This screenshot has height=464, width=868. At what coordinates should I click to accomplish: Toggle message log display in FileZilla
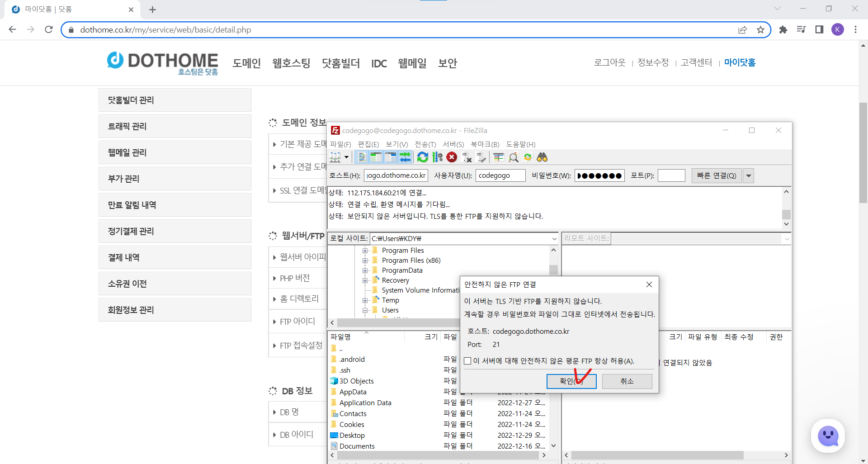362,157
